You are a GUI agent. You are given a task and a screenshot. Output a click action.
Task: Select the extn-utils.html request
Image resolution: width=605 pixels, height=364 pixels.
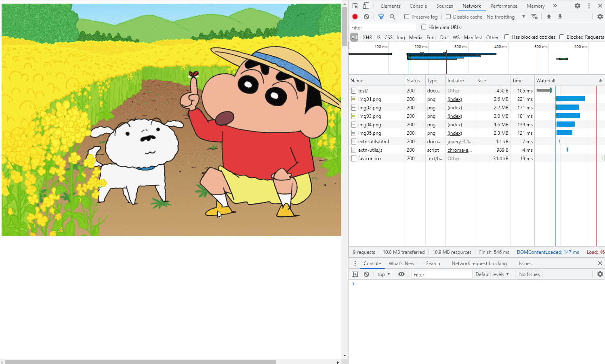pos(477,141)
